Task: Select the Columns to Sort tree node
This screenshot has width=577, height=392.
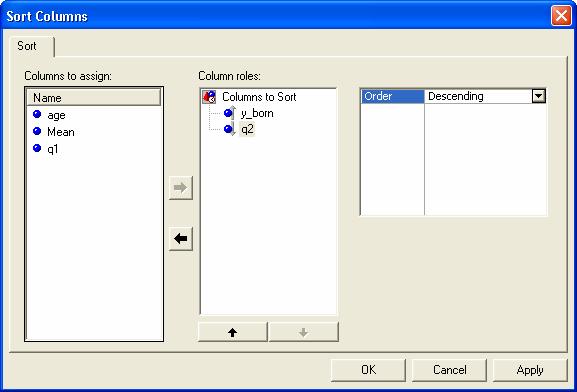Action: tap(259, 97)
